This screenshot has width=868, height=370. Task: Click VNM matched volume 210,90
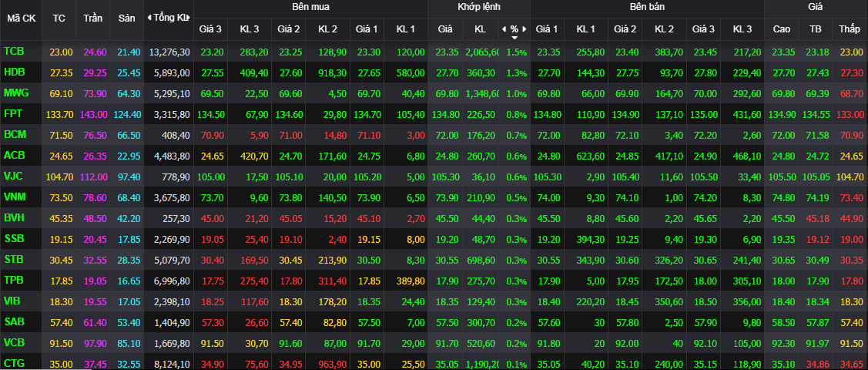click(482, 198)
